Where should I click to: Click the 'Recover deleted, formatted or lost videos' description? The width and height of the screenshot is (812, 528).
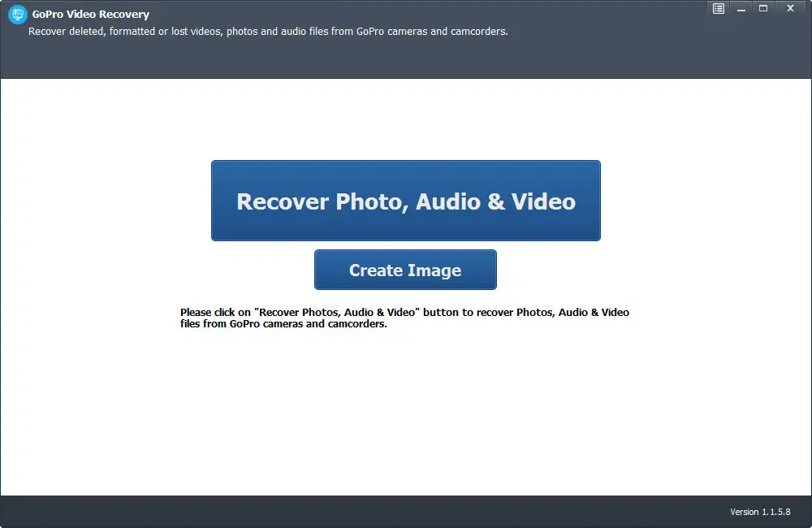click(268, 32)
